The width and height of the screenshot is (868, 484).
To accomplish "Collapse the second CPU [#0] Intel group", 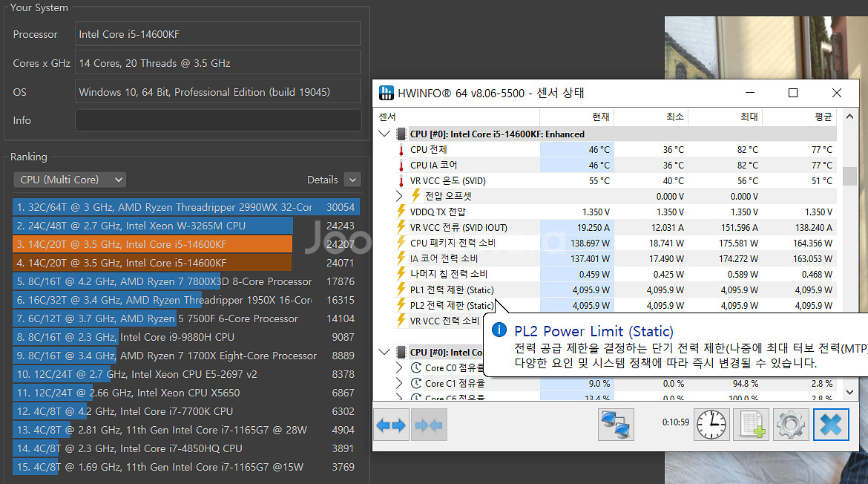I will coord(384,352).
